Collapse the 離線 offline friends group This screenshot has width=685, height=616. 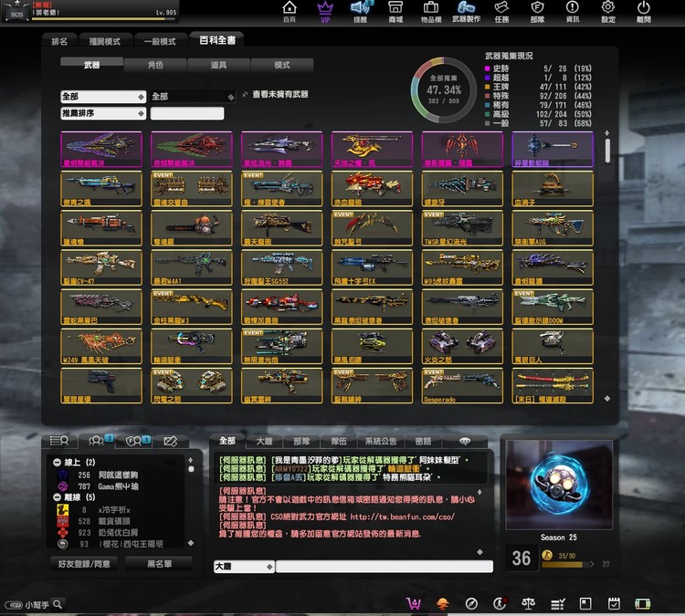[58, 497]
